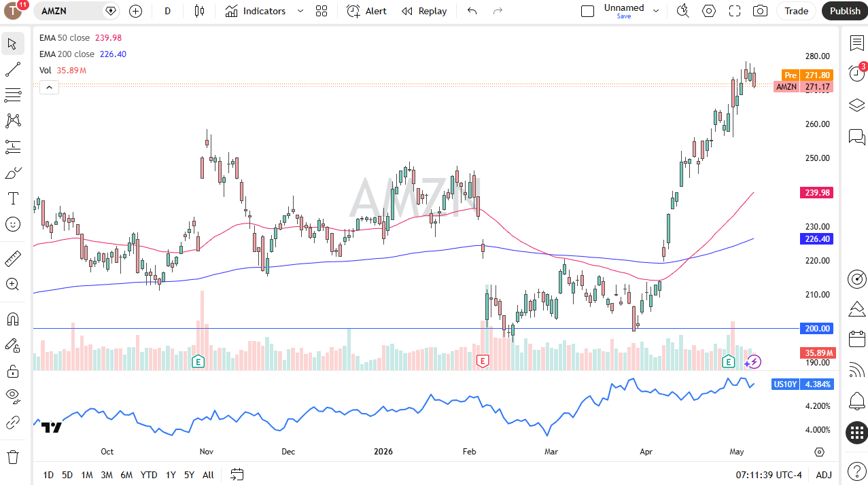Select the chart layout square icon
Screen dimensions: 868x485
[x=587, y=11]
